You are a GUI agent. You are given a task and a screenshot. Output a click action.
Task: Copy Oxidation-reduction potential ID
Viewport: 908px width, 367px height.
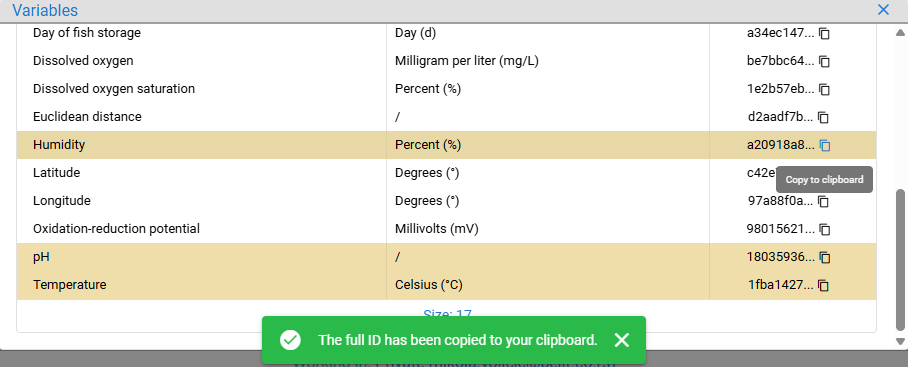pos(825,229)
